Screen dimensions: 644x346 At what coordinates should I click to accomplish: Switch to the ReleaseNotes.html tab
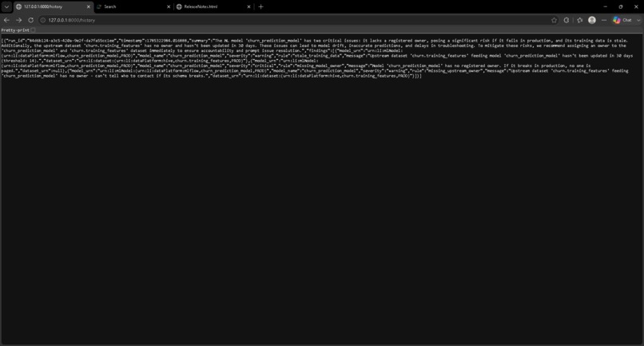[213, 6]
